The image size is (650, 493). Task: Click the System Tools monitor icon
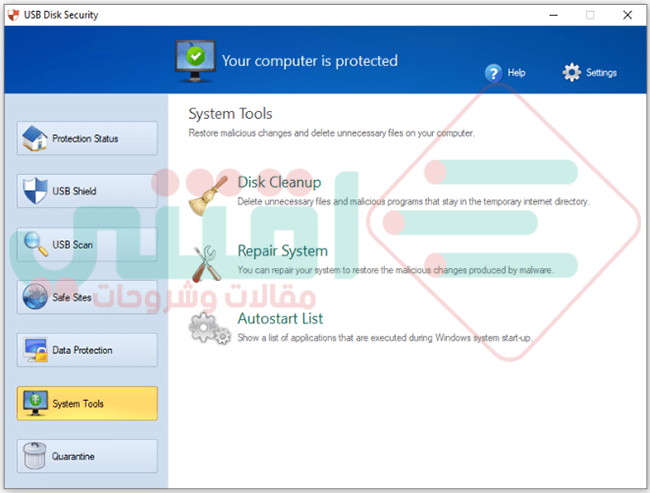coord(36,403)
